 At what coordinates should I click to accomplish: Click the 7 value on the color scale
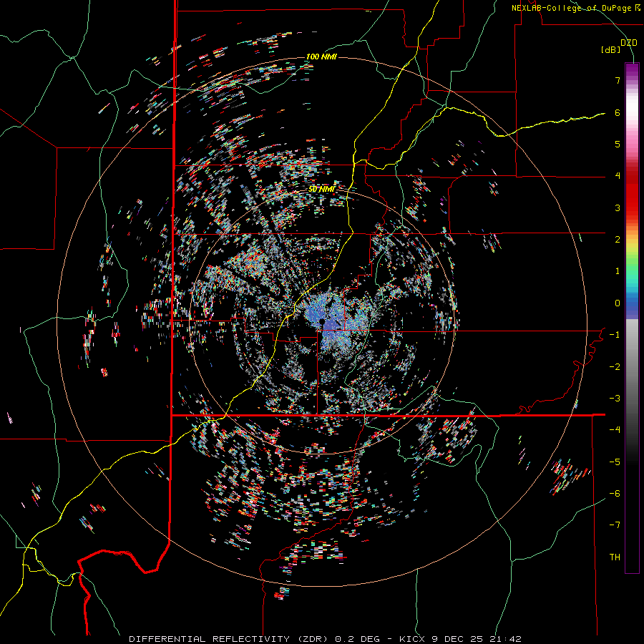[x=618, y=80]
